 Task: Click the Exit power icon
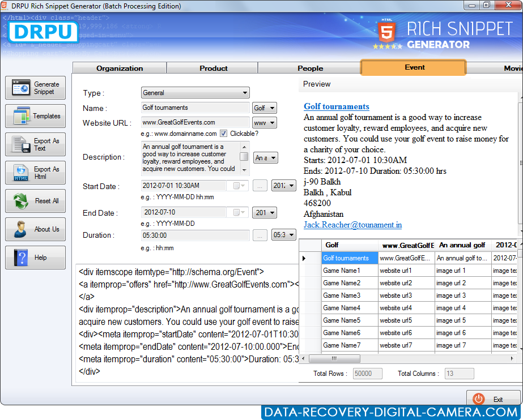click(x=478, y=399)
